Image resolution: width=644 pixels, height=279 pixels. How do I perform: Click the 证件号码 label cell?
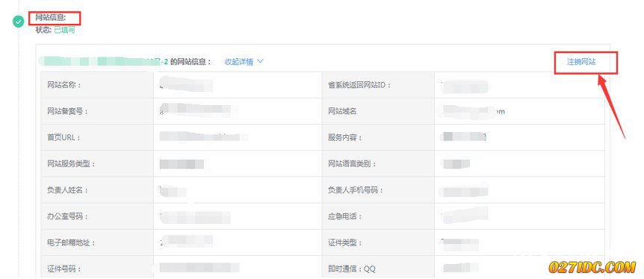[97, 268]
